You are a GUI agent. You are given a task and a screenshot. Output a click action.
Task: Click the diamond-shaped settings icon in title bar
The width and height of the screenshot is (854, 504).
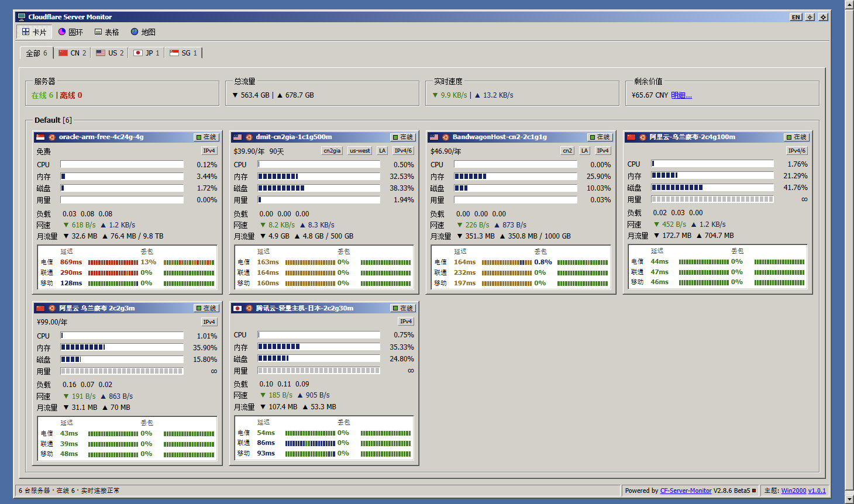(x=823, y=17)
